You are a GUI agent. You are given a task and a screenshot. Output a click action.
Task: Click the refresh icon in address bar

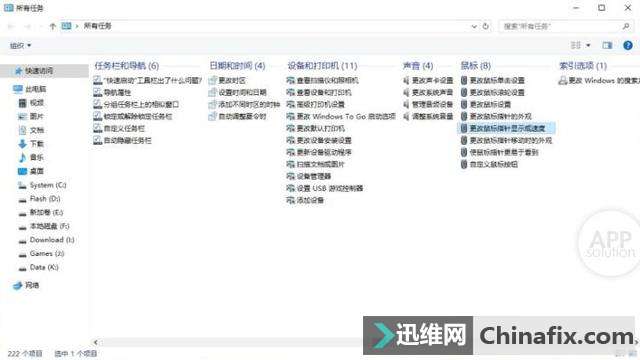coord(486,26)
